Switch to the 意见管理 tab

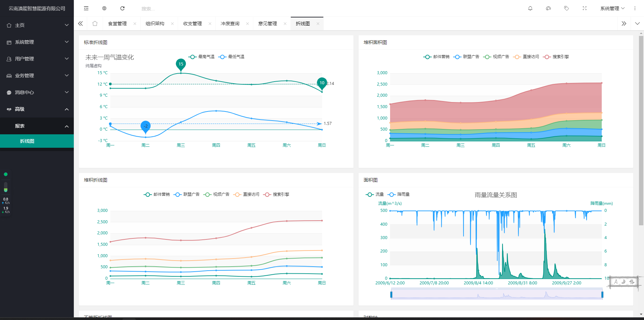pos(268,24)
